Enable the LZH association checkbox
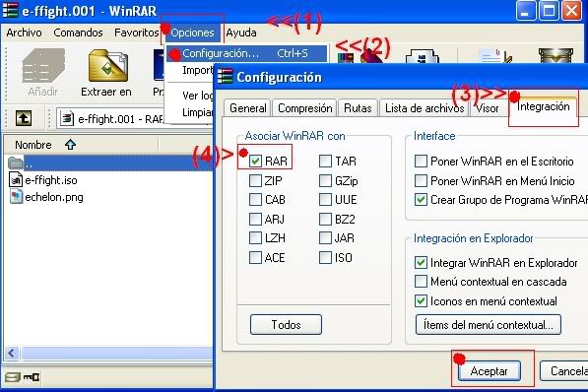Viewport: 588px width, 392px height. click(x=255, y=237)
